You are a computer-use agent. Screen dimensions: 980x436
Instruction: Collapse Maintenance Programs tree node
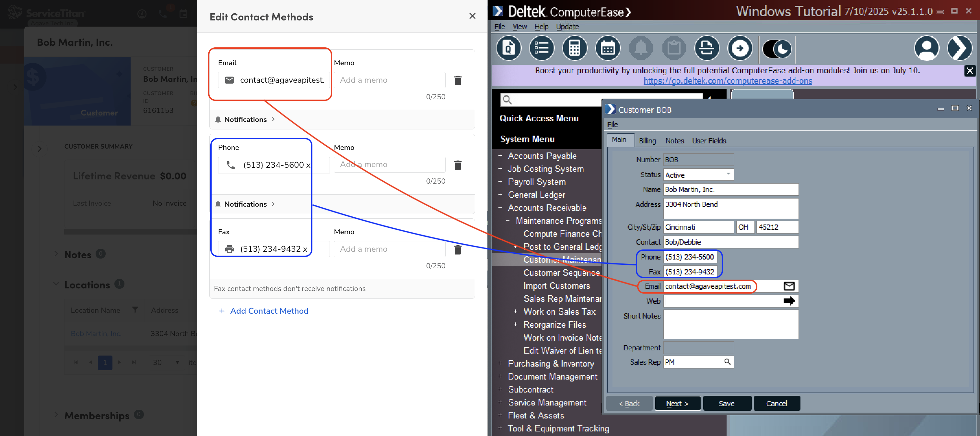click(x=508, y=221)
